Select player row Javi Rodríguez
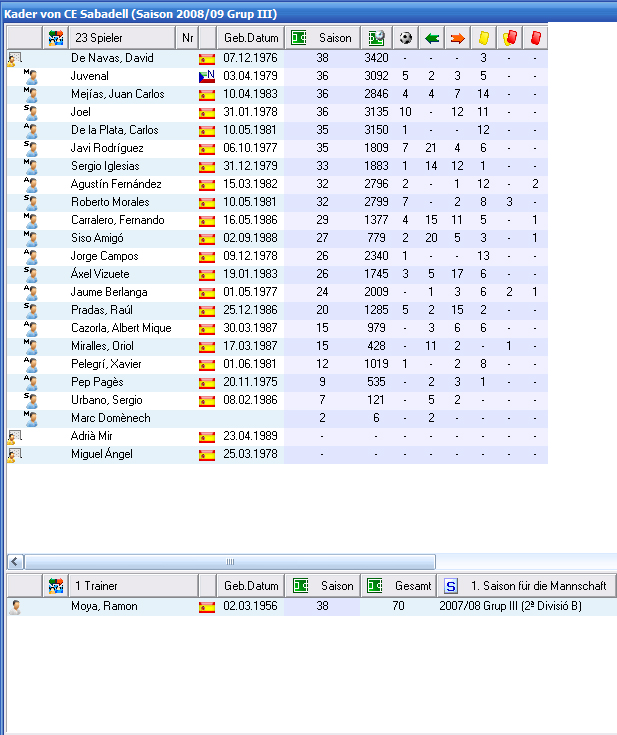Viewport: 617px width, 735px height. pyautogui.click(x=105, y=148)
